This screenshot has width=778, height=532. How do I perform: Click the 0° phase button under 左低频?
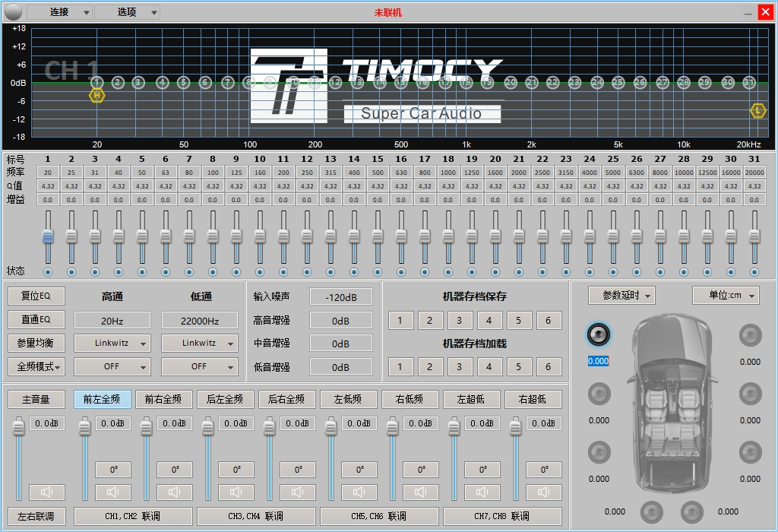(x=359, y=470)
